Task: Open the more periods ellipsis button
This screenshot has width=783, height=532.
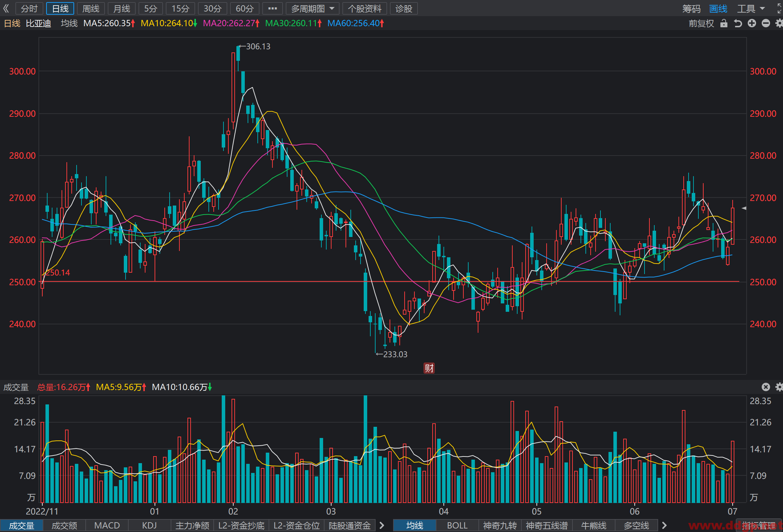Action: (x=272, y=8)
